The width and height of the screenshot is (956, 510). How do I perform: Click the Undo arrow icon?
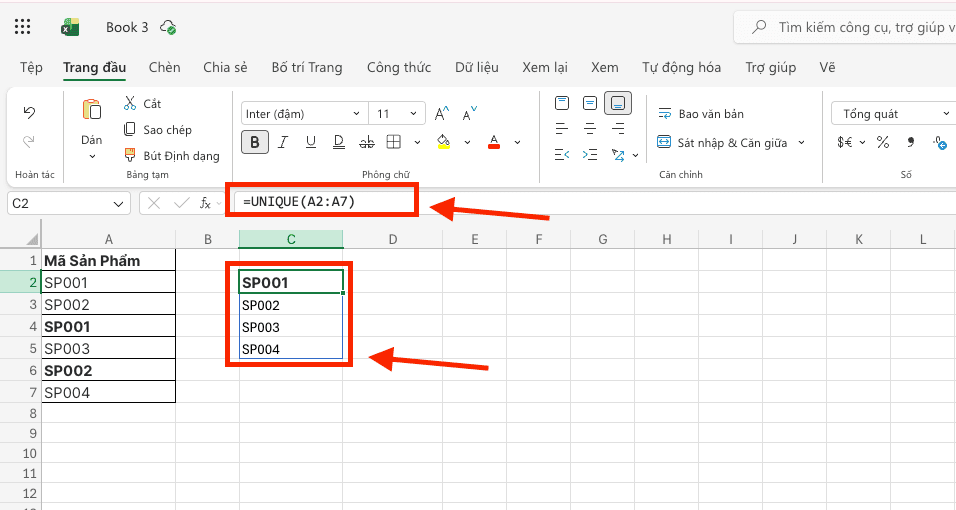29,112
